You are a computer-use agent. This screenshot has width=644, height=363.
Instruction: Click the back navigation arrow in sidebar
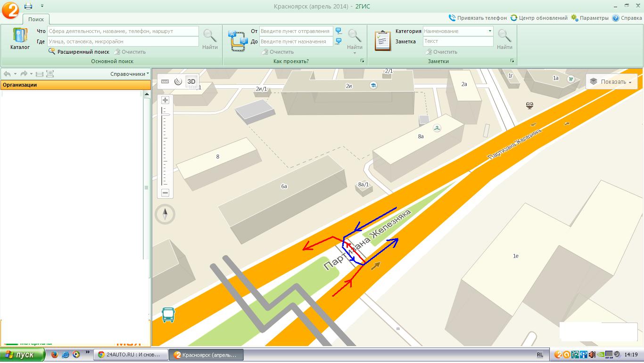[x=7, y=74]
